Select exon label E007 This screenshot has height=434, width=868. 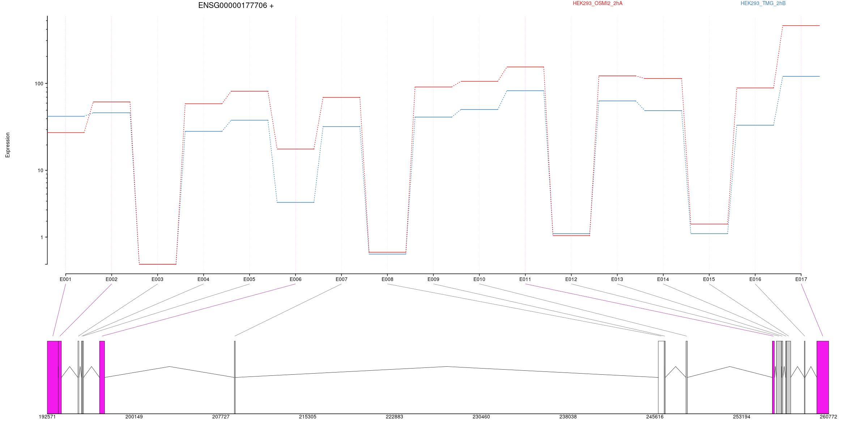coord(341,279)
